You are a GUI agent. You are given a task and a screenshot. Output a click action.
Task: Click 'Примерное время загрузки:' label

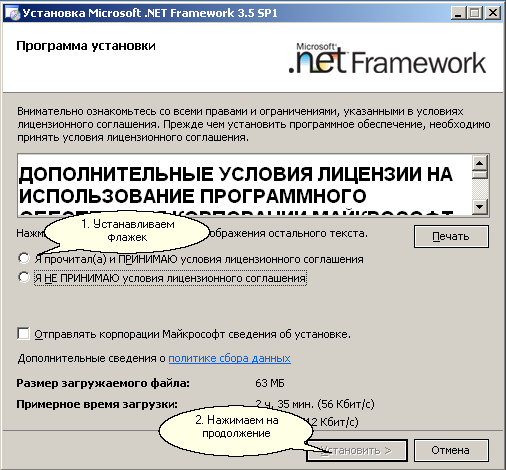[x=97, y=404]
